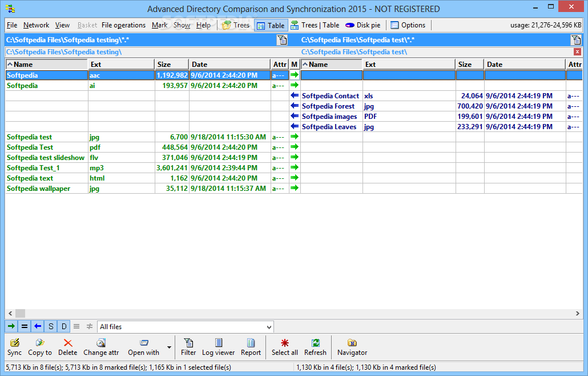Open the Network menu

pyautogui.click(x=36, y=25)
